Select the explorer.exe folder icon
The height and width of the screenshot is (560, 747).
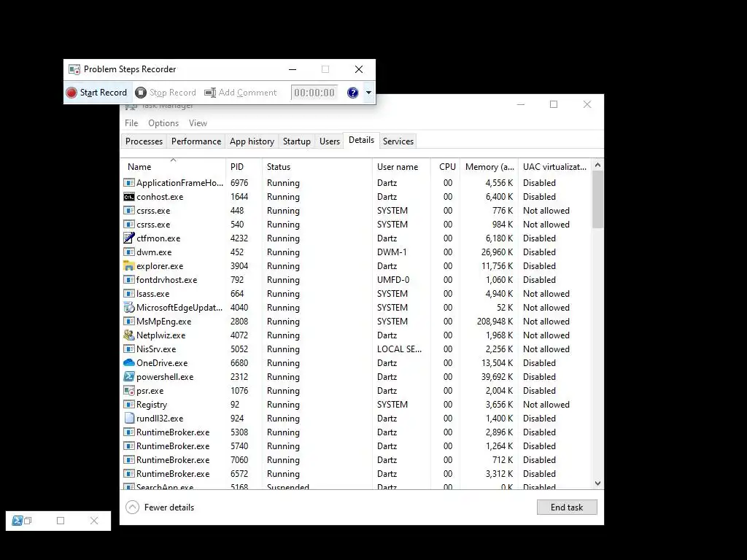[x=128, y=265]
